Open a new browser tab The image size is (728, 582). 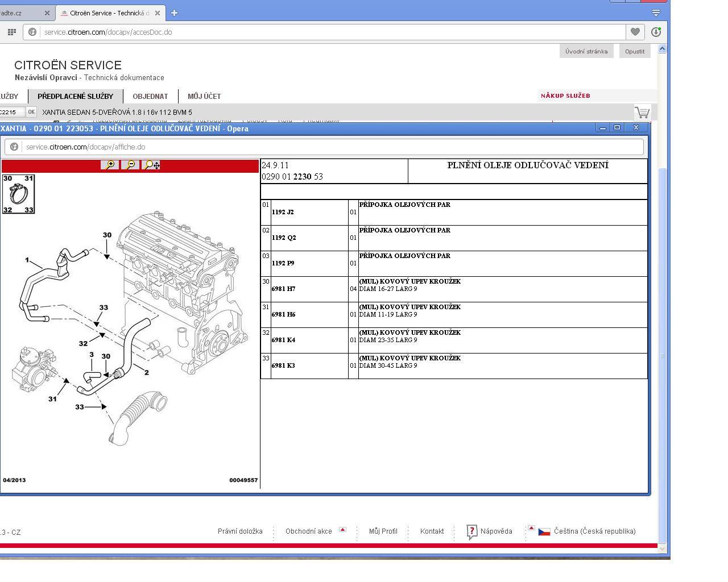click(x=174, y=13)
